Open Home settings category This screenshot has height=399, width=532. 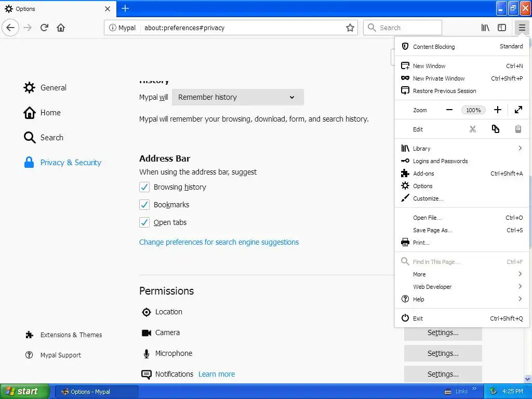click(x=42, y=113)
